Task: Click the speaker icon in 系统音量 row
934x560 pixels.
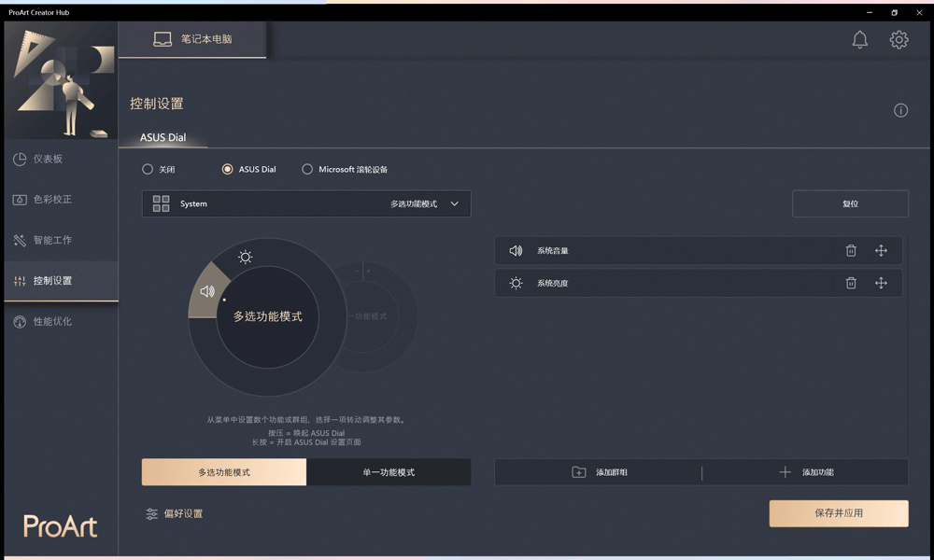Action: (516, 250)
